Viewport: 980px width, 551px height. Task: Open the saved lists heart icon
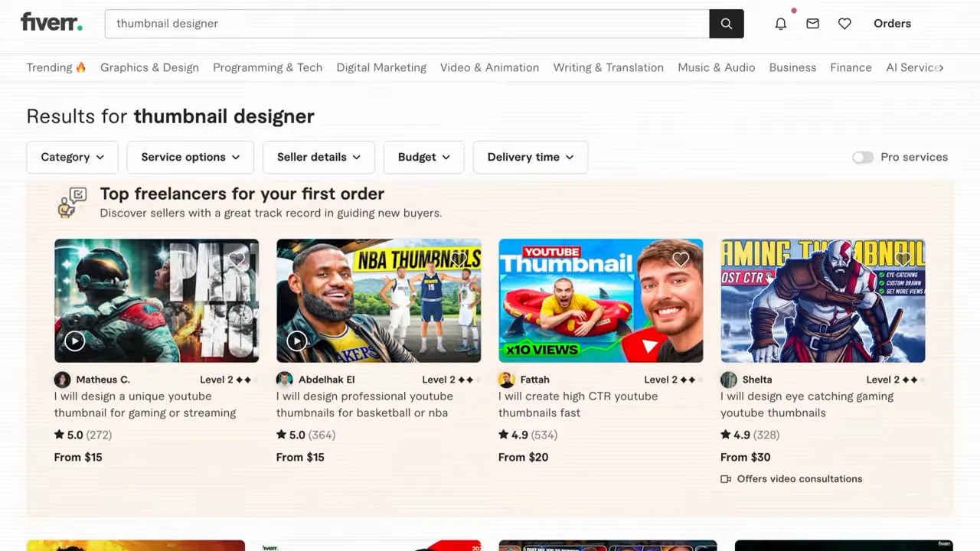coord(844,24)
